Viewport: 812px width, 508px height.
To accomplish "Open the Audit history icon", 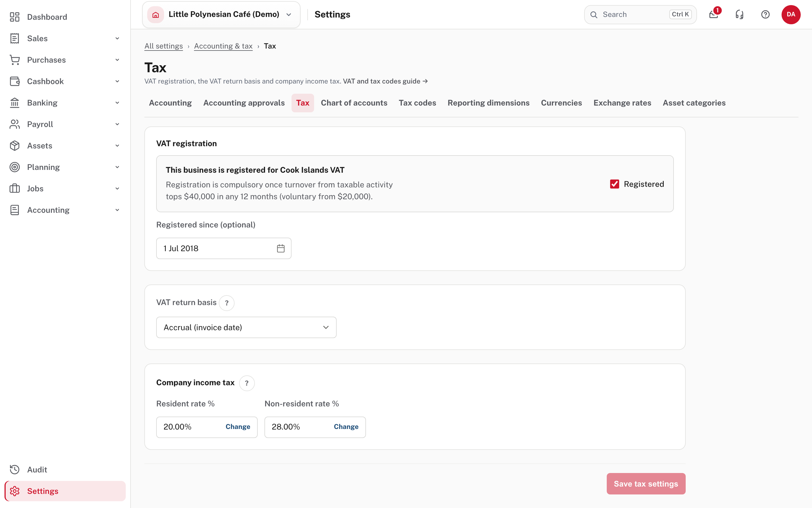I will tap(14, 470).
